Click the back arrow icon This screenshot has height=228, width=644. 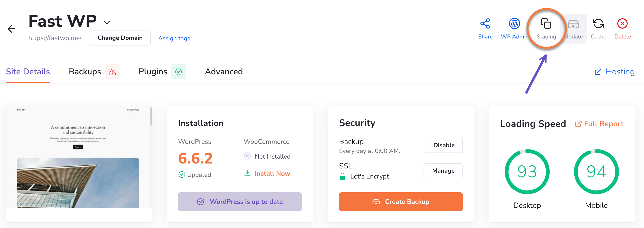[11, 29]
